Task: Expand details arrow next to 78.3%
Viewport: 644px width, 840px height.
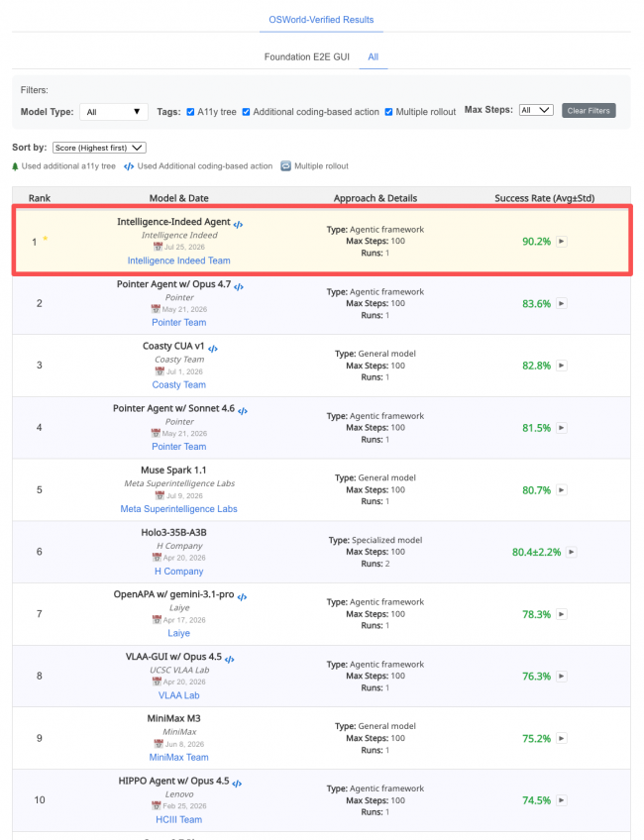Action: pos(561,614)
